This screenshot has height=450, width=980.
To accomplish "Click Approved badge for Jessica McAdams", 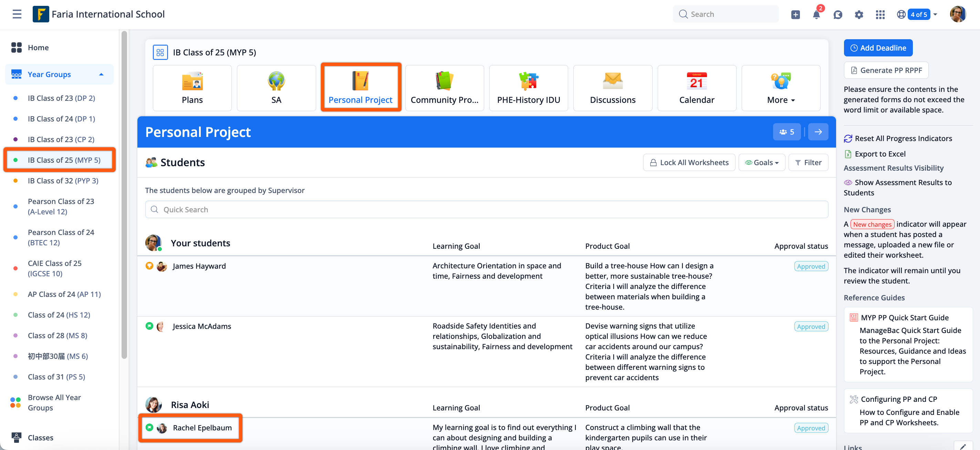I will click(811, 326).
